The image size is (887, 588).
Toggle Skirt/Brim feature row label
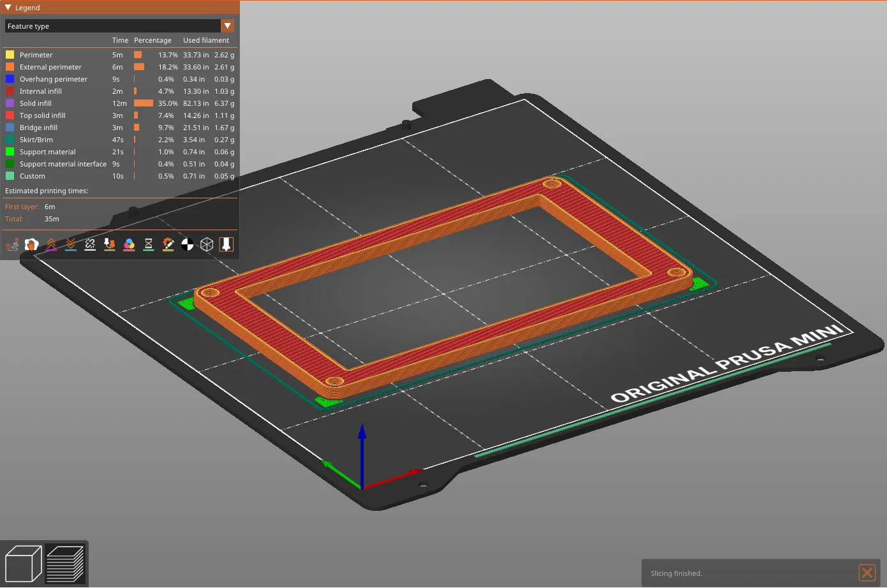(x=36, y=140)
